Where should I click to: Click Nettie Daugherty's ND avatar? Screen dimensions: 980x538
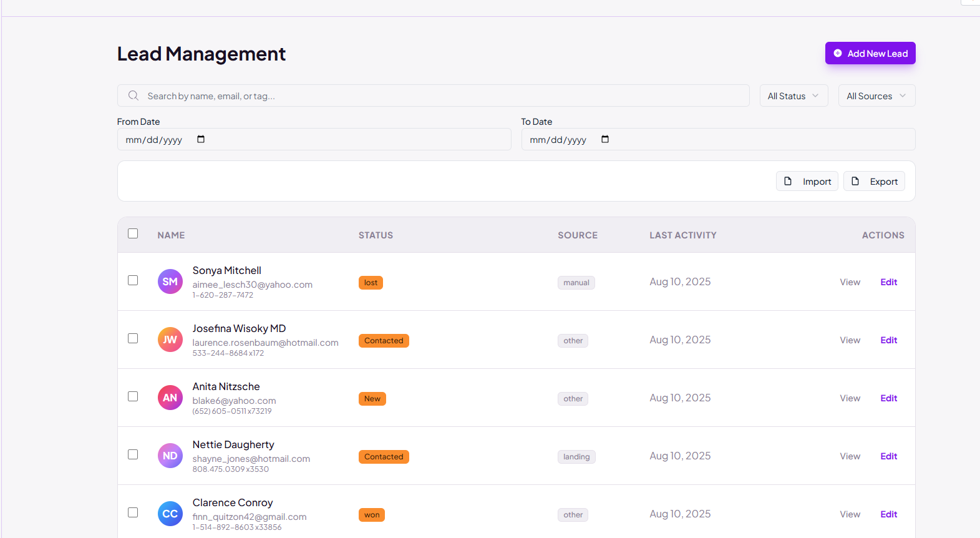170,456
